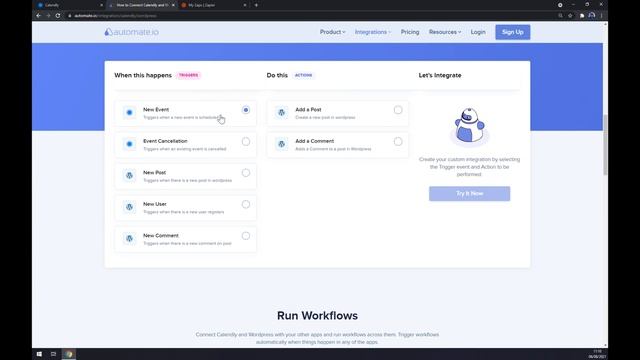Close the Calendly browser tab
Screen dimensions: 640x360
point(102,5)
